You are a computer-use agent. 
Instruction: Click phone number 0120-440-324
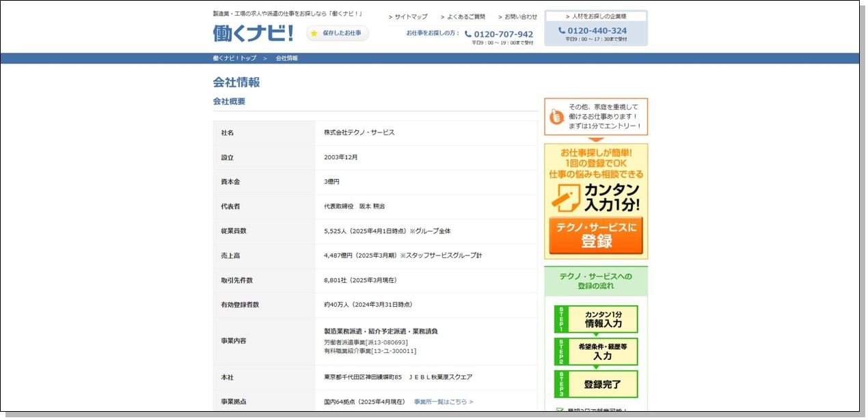coord(593,31)
